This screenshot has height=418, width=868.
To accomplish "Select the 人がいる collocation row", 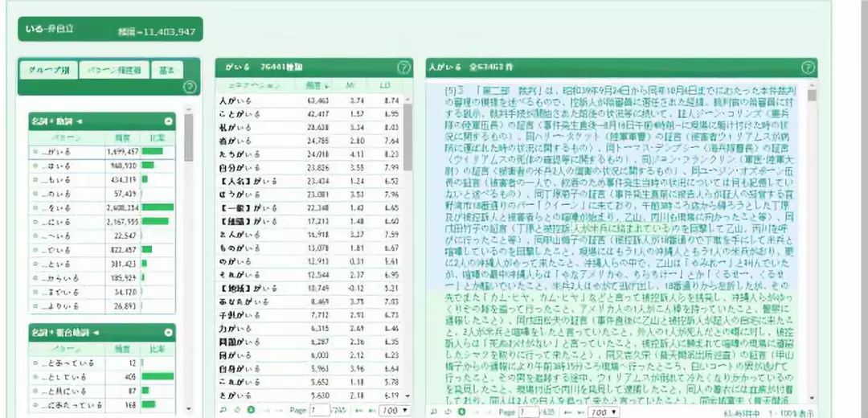I will pyautogui.click(x=309, y=100).
